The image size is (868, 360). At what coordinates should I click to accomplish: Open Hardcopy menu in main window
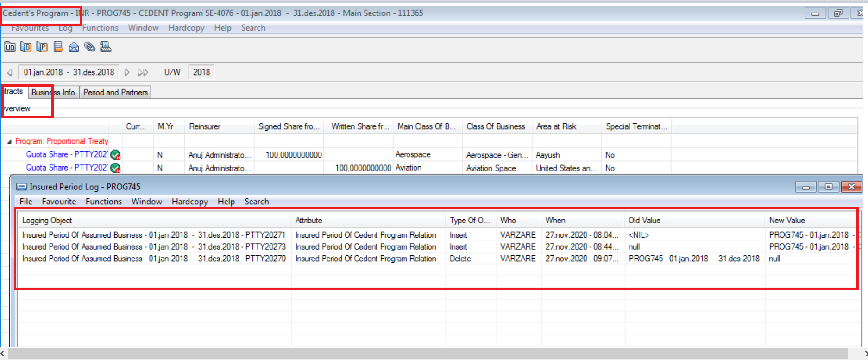[186, 28]
